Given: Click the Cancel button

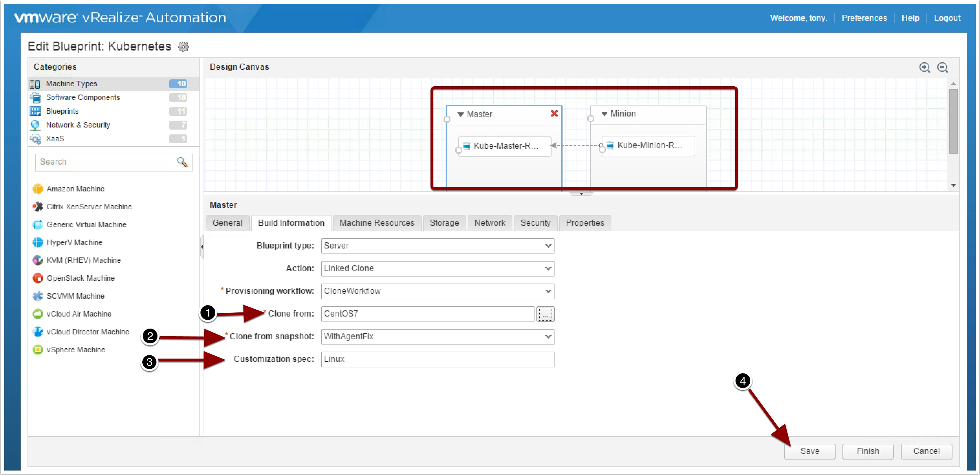Looking at the screenshot, I should point(926,451).
